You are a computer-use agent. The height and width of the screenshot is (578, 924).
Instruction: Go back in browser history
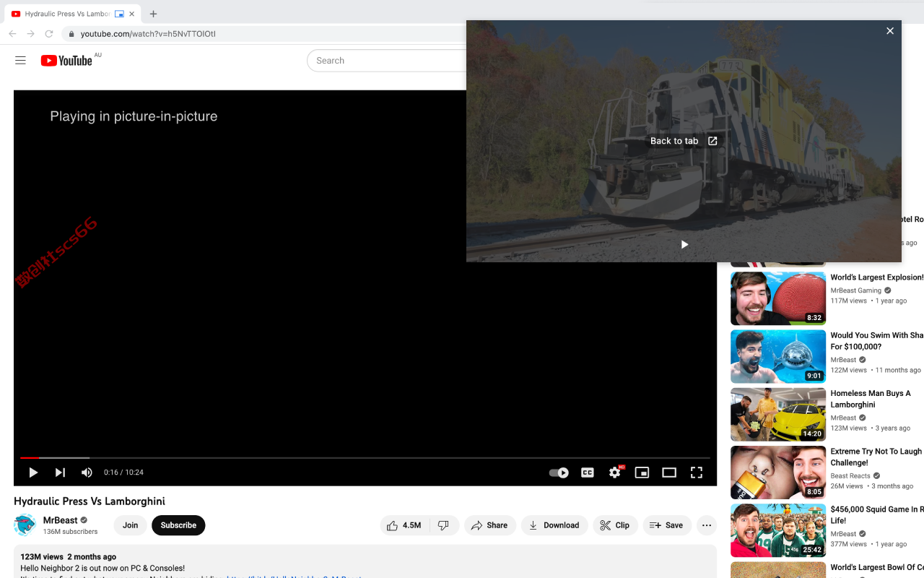[12, 33]
